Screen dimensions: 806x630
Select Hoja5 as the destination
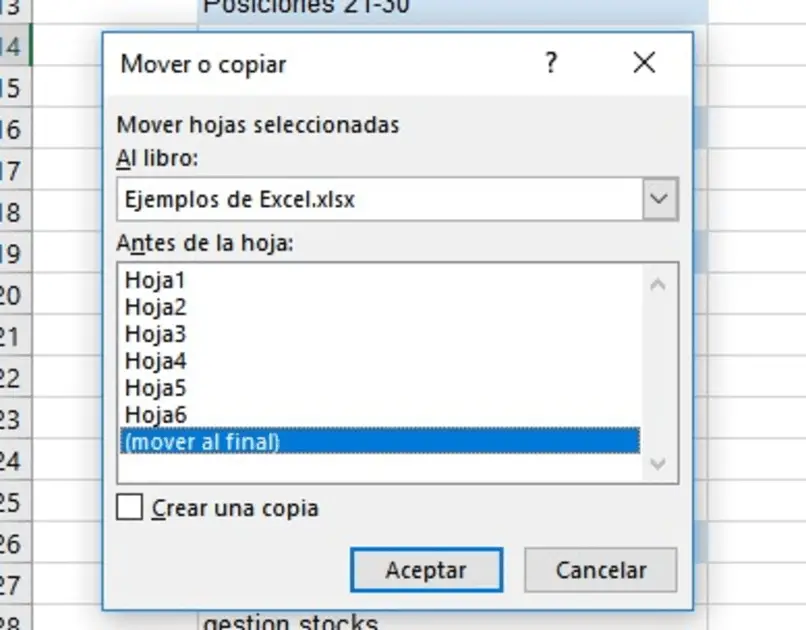click(x=155, y=388)
